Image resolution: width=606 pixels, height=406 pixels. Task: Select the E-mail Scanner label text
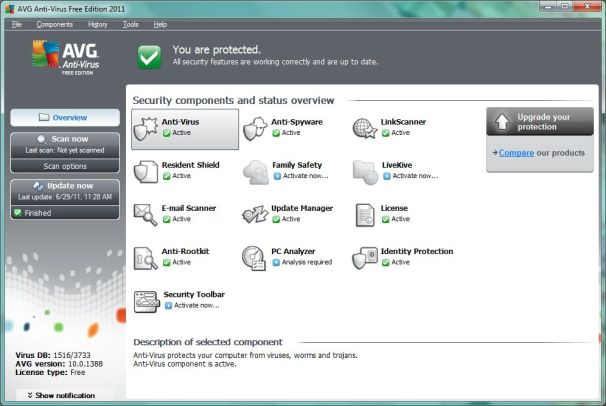[x=189, y=208]
